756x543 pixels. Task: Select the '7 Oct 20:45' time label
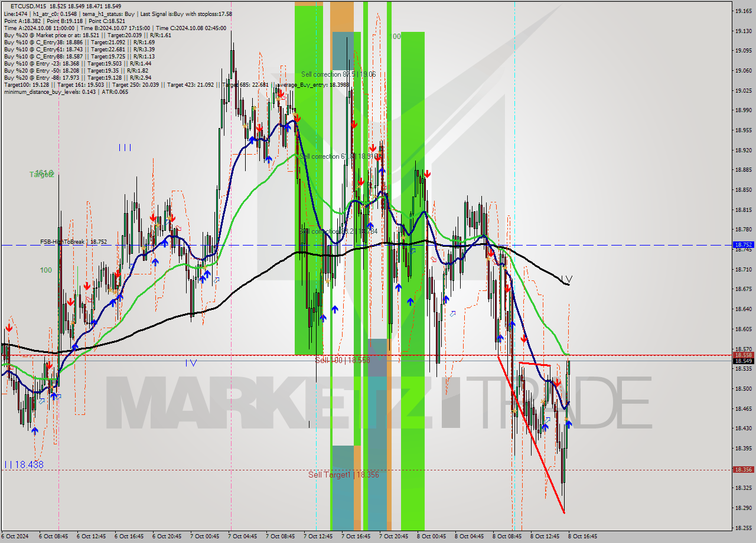pos(395,537)
